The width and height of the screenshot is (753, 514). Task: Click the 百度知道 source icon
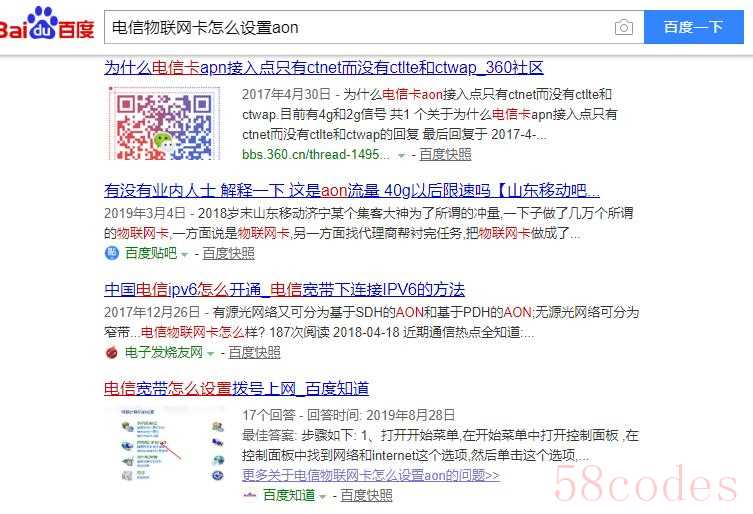click(x=249, y=495)
